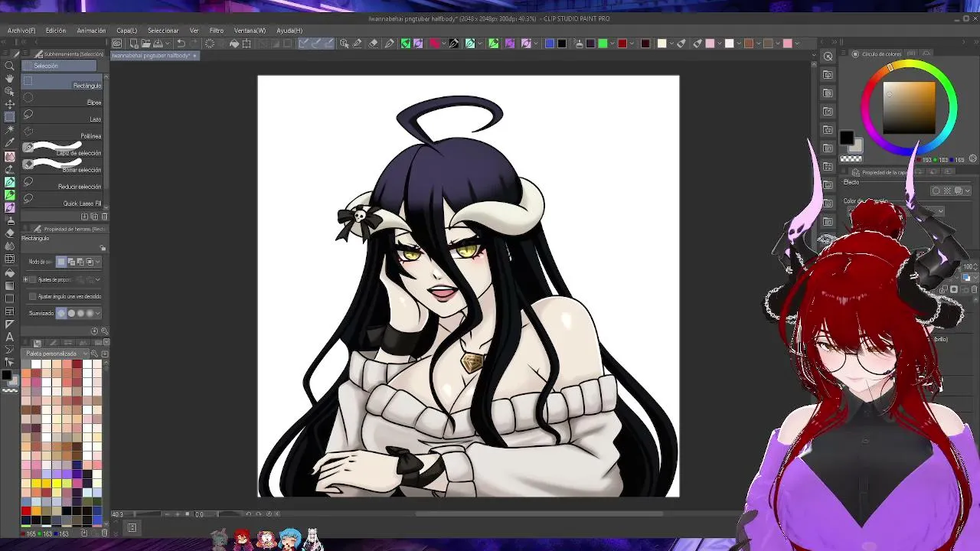Toggle the aspect ratio settings checkbox
This screenshot has height=551, width=980.
click(32, 279)
